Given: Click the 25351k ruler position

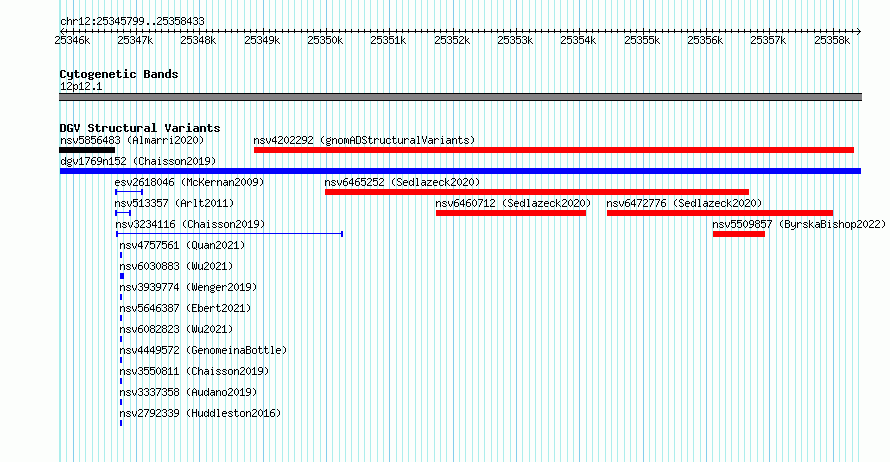Looking at the screenshot, I should pos(388,40).
